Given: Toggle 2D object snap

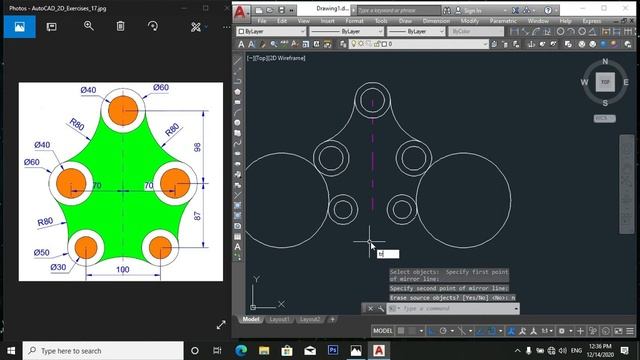Looking at the screenshot, I should [x=492, y=331].
